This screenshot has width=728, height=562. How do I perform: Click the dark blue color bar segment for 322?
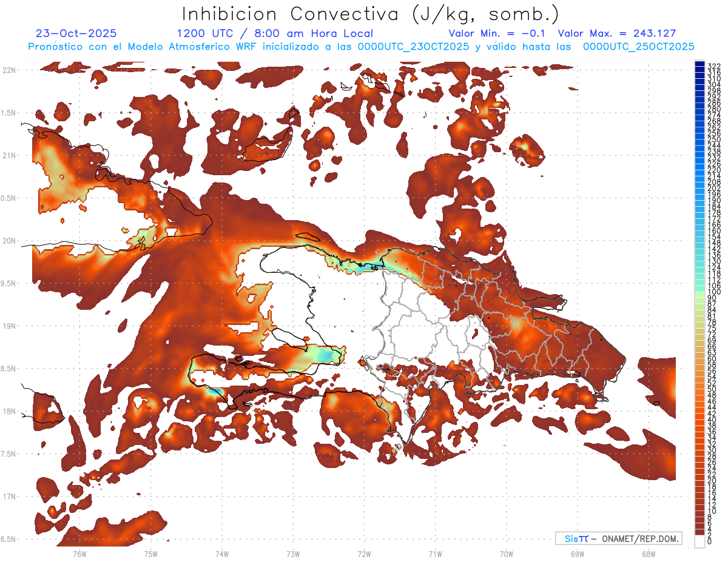pyautogui.click(x=700, y=65)
